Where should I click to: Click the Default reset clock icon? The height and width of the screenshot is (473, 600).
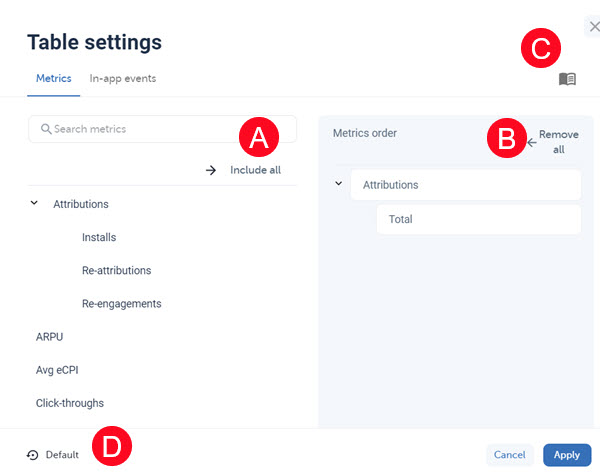(x=33, y=455)
